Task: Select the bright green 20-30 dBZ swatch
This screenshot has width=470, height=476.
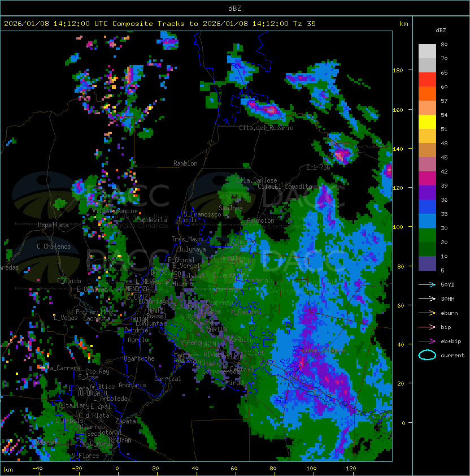Action: coord(427,235)
